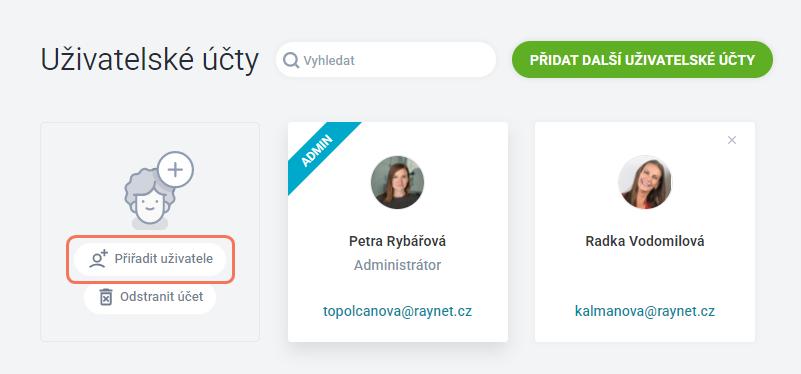801x374 pixels.
Task: Open Petra Rybářová's profile photo
Action: point(397,182)
